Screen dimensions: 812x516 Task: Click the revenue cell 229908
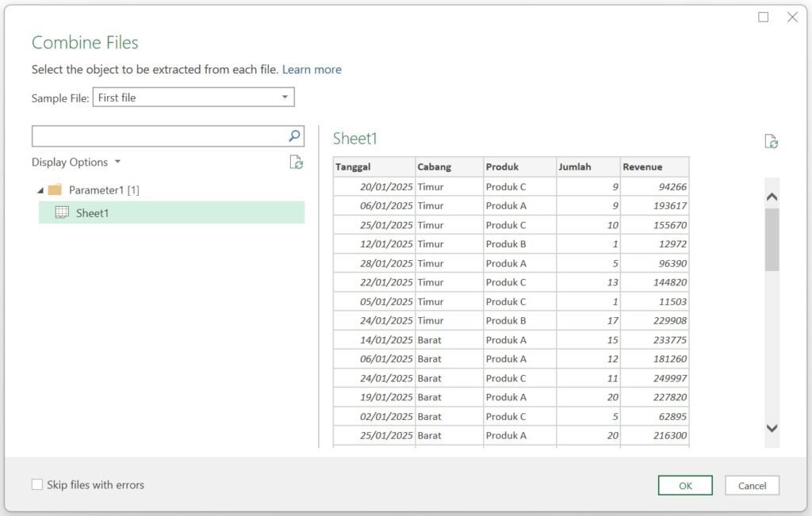coord(654,320)
